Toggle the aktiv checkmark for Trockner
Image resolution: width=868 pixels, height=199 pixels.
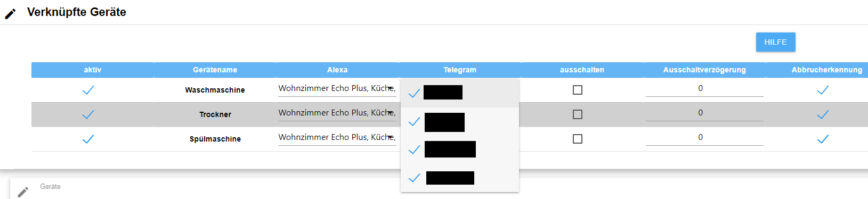88,114
